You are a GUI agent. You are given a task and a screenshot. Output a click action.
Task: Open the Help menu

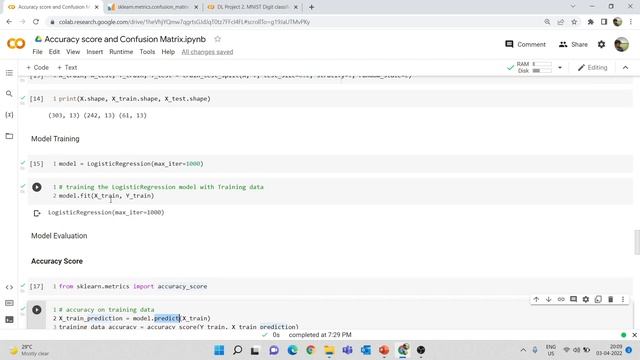tap(168, 52)
